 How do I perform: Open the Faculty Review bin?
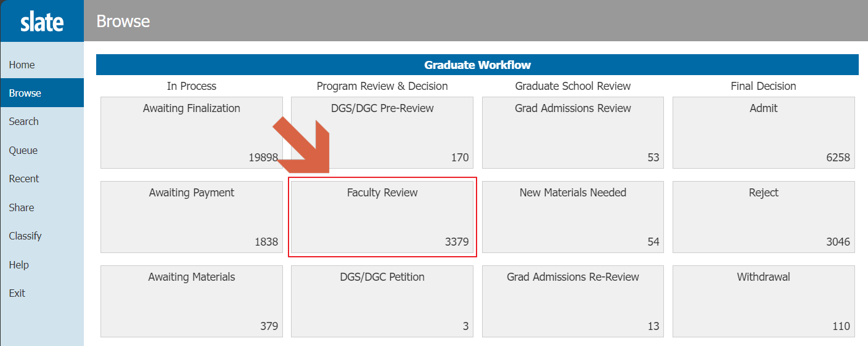382,217
